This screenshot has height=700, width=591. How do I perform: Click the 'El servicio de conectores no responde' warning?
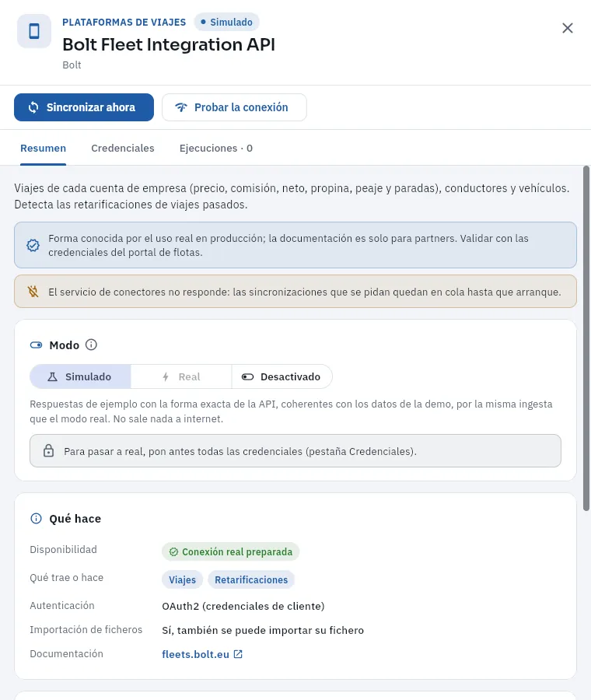304,292
